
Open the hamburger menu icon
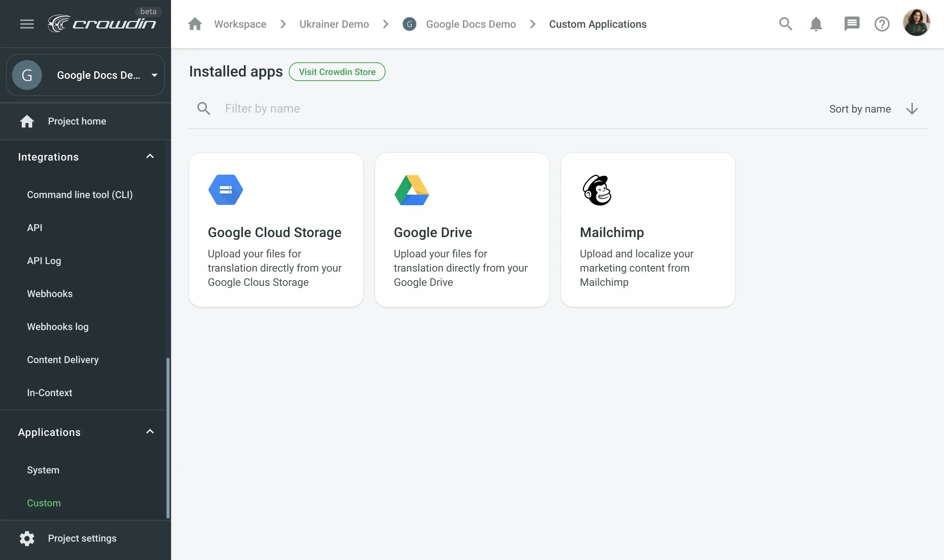tap(27, 24)
